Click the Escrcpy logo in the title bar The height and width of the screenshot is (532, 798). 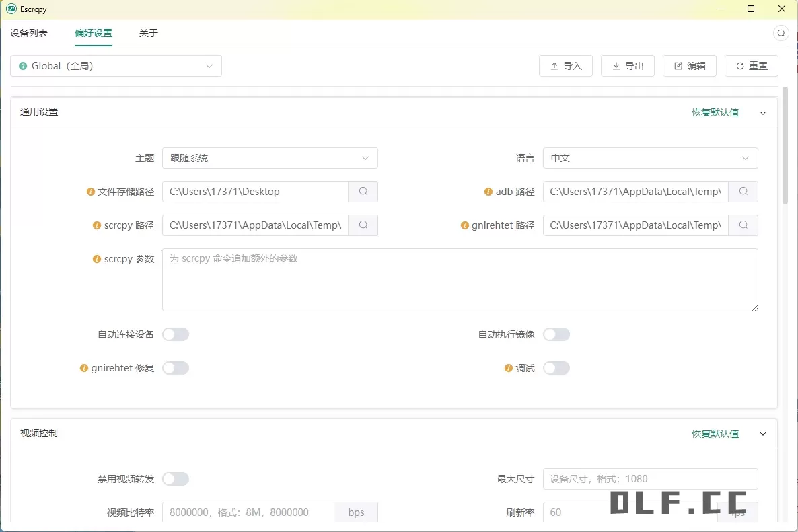pyautogui.click(x=9, y=9)
